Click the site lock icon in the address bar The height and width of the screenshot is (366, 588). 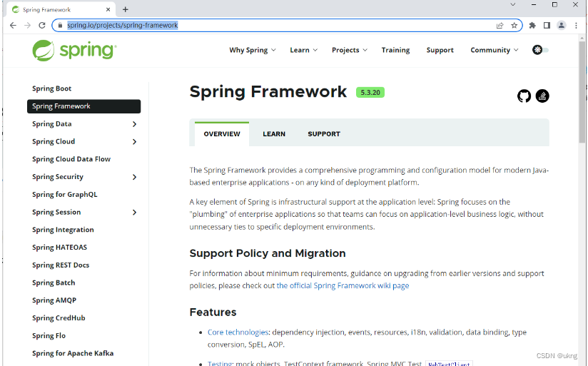[x=60, y=25]
